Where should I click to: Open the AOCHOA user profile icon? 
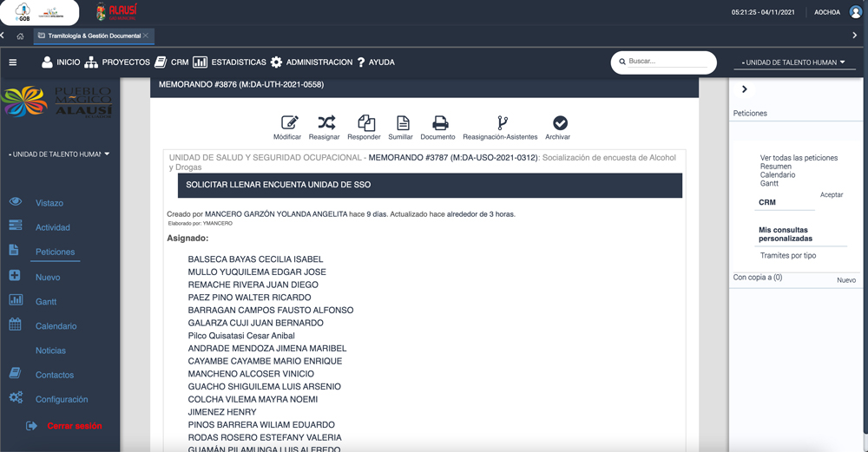point(855,12)
